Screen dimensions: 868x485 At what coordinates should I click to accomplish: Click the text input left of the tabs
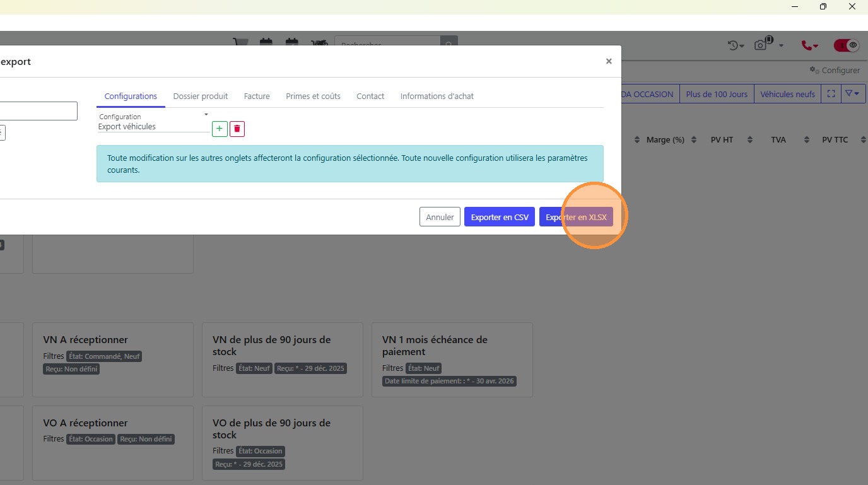click(38, 111)
